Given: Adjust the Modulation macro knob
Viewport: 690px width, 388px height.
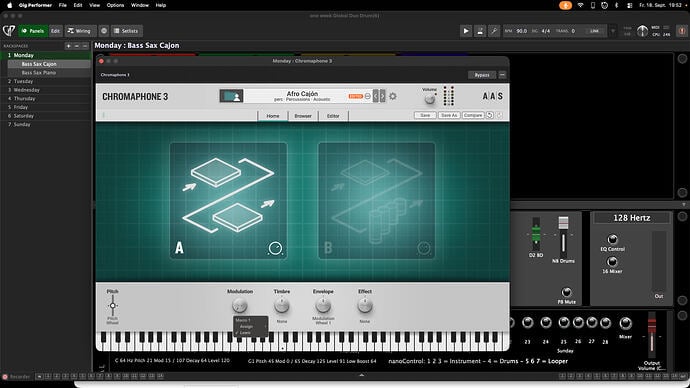Looking at the screenshot, I should tap(239, 305).
